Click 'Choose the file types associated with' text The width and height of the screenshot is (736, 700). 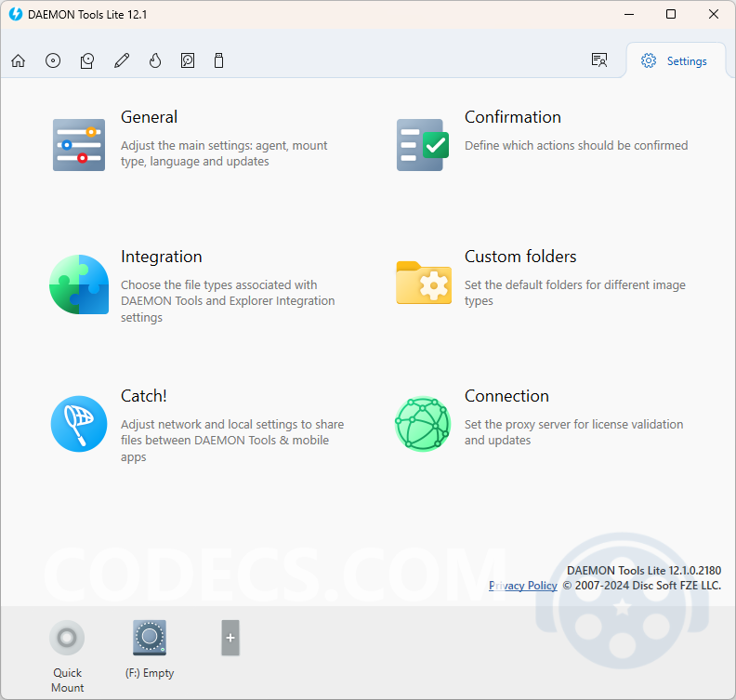(218, 285)
